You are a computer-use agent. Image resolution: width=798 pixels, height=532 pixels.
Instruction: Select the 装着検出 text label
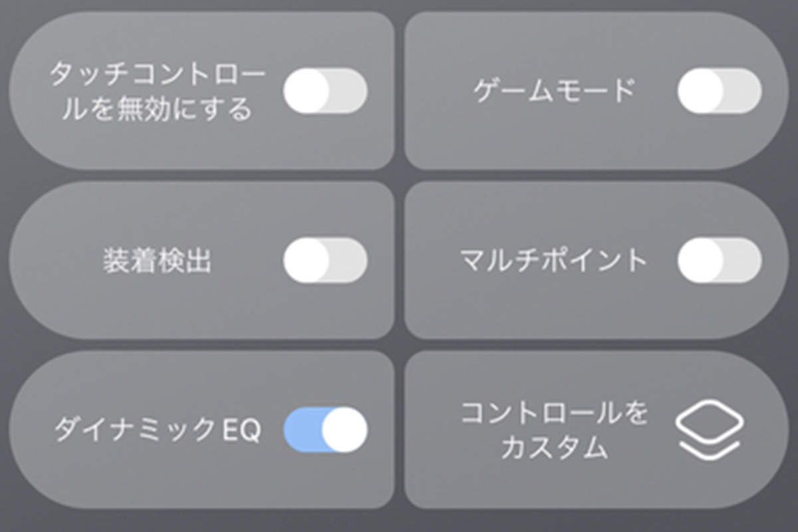[157, 261]
